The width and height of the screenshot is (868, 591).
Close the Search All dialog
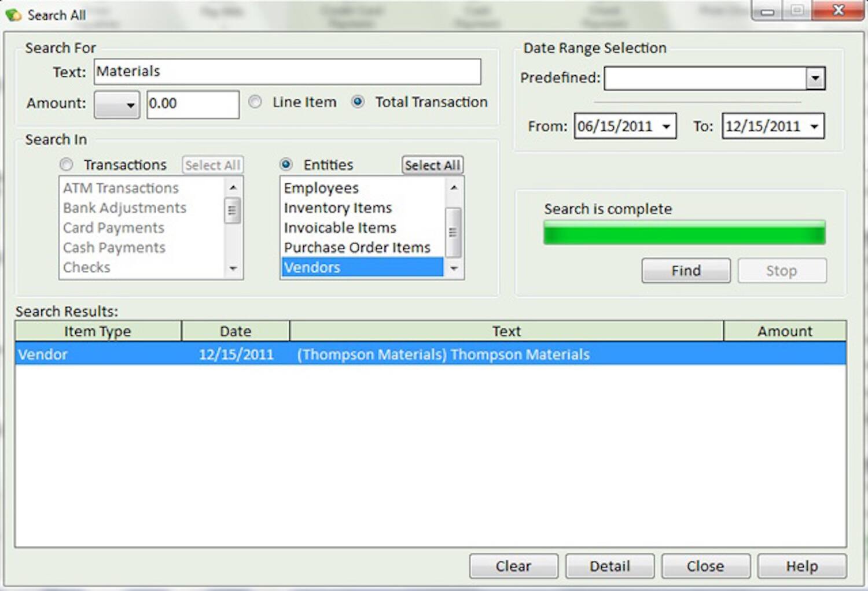pyautogui.click(x=705, y=566)
